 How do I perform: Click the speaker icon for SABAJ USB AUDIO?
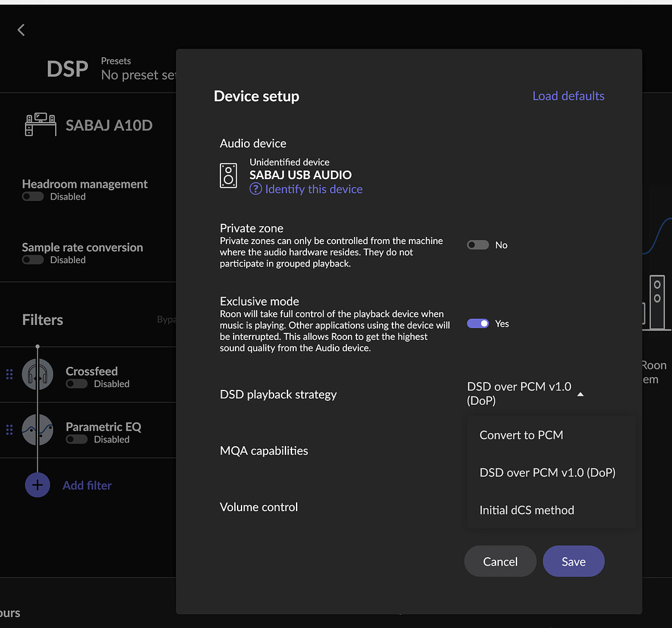228,175
